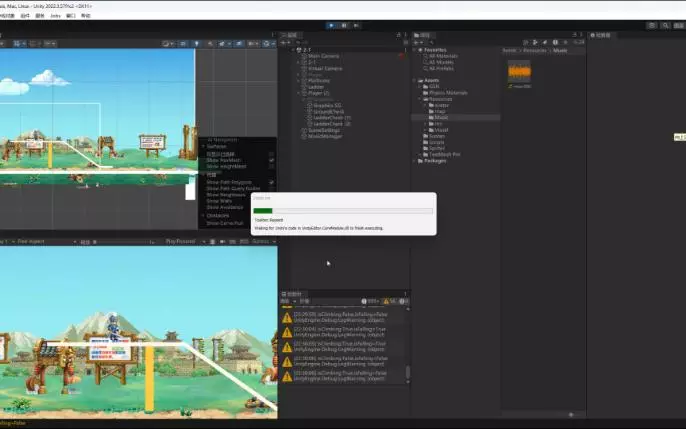Image resolution: width=686 pixels, height=429 pixels.
Task: Select Main Camera in the Hierarchy
Action: pos(323,56)
